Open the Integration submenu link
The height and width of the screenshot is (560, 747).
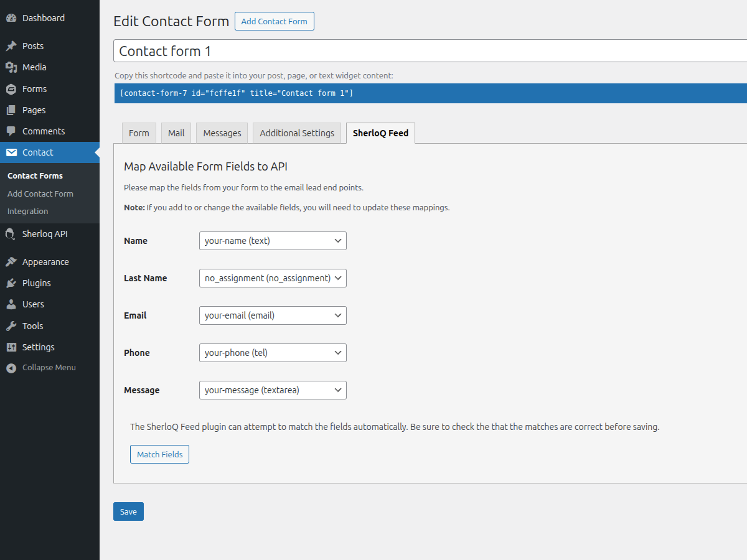[x=28, y=212]
